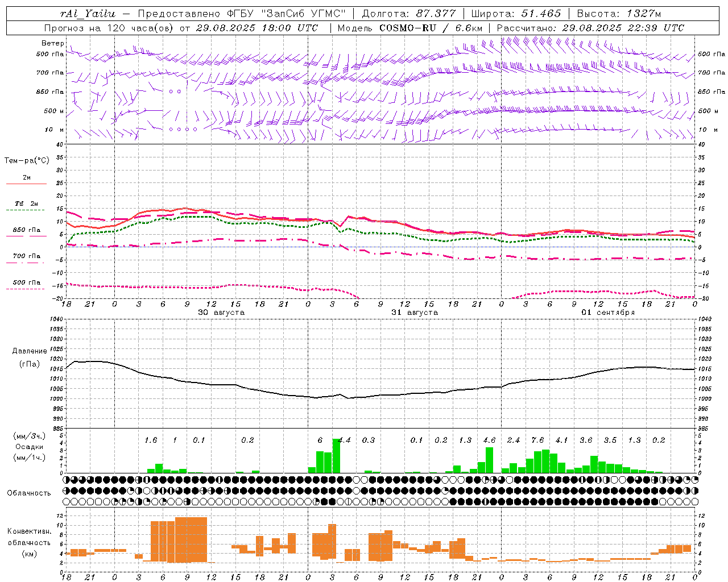Image resolution: width=728 pixels, height=582 pixels.
Task: Select the 01 сентября date label
Action: pyautogui.click(x=608, y=313)
